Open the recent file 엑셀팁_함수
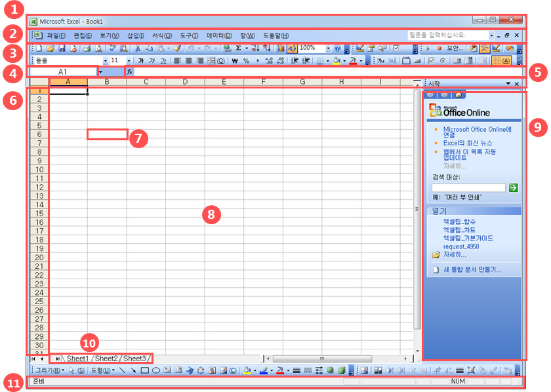The image size is (551, 392). pos(459,222)
